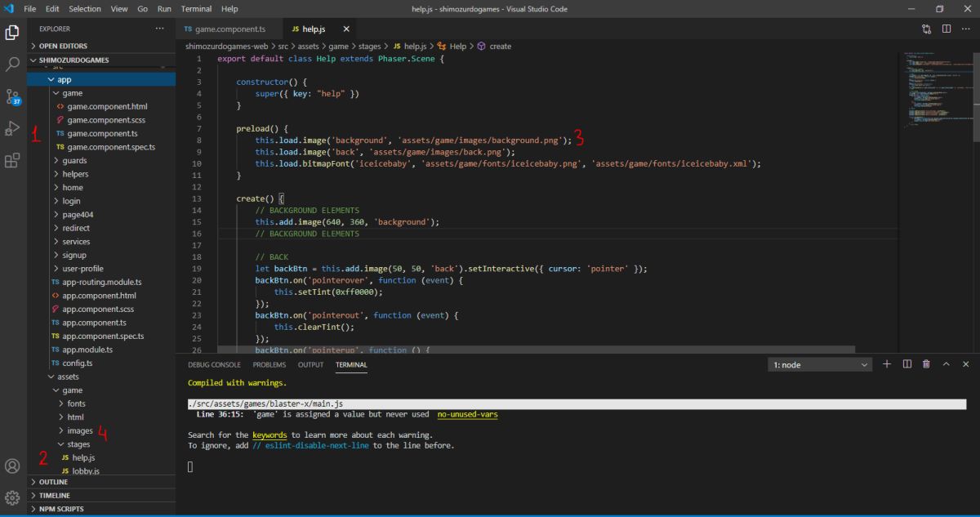Open the Explorer view in activity bar
Viewport: 980px width, 517px height.
[x=12, y=33]
